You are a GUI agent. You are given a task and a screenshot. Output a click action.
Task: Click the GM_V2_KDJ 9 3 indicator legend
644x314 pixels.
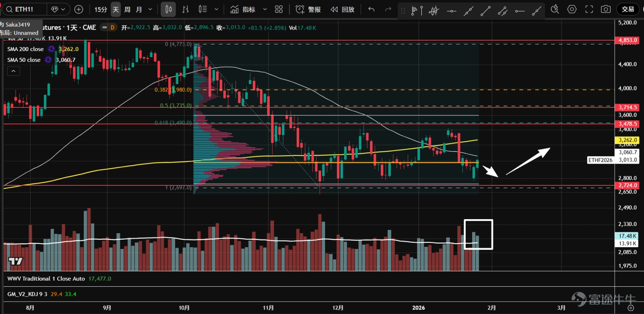click(x=27, y=294)
